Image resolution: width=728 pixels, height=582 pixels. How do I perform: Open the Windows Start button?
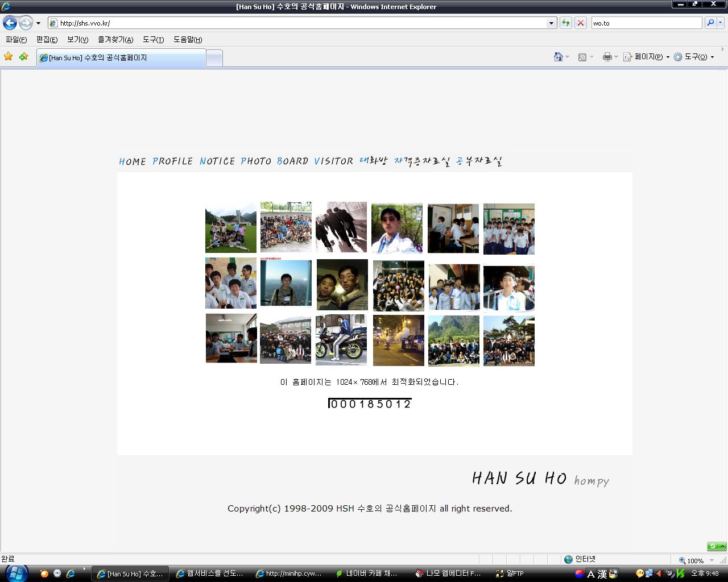pos(15,573)
